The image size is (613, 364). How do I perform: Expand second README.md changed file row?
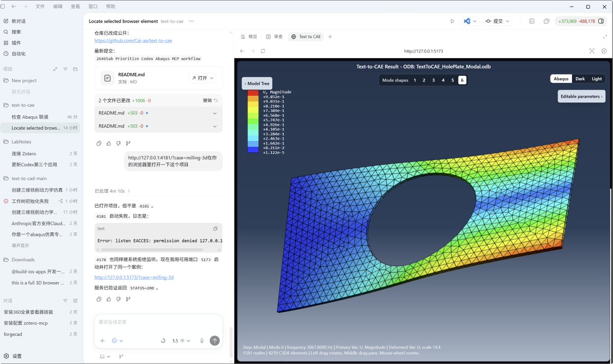pyautogui.click(x=158, y=126)
